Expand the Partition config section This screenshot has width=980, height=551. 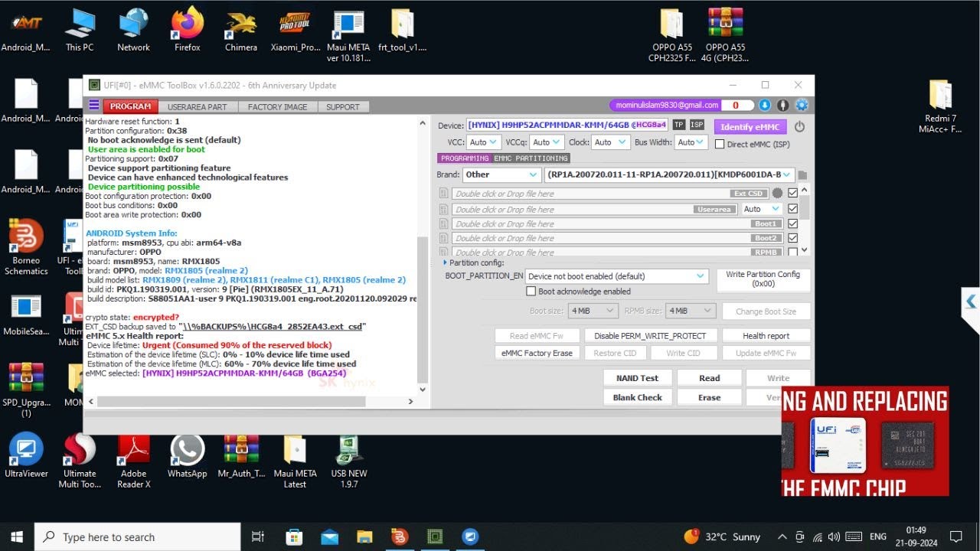click(x=446, y=262)
